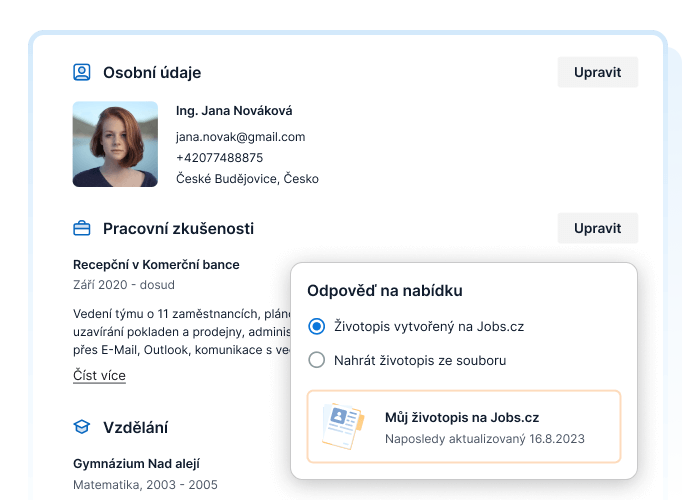Click the person icon beside Osobní údaje
The width and height of the screenshot is (696, 500).
[82, 72]
